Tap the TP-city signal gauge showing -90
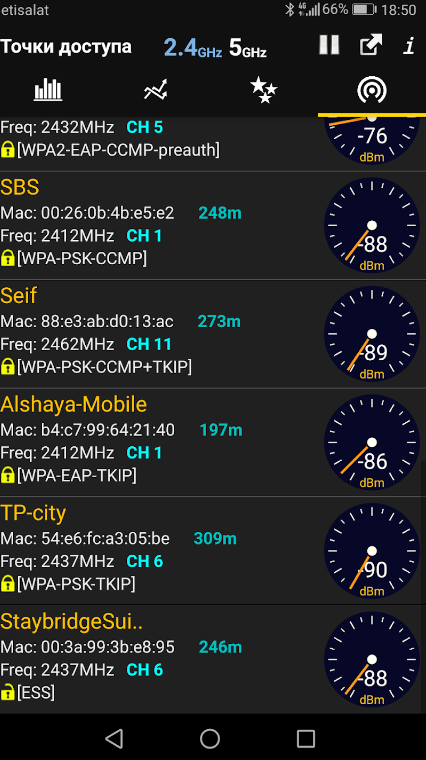The width and height of the screenshot is (426, 760). 372,551
